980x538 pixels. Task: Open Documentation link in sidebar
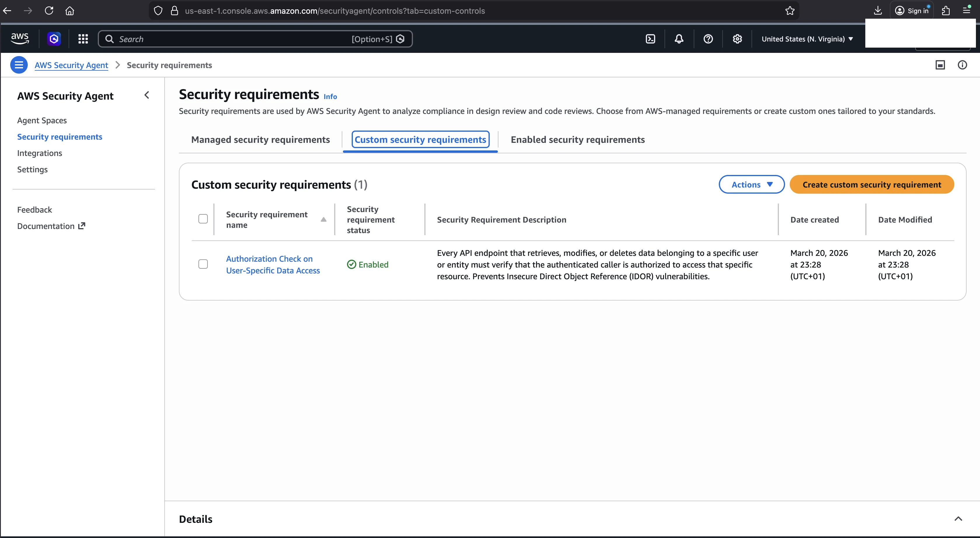coord(51,226)
